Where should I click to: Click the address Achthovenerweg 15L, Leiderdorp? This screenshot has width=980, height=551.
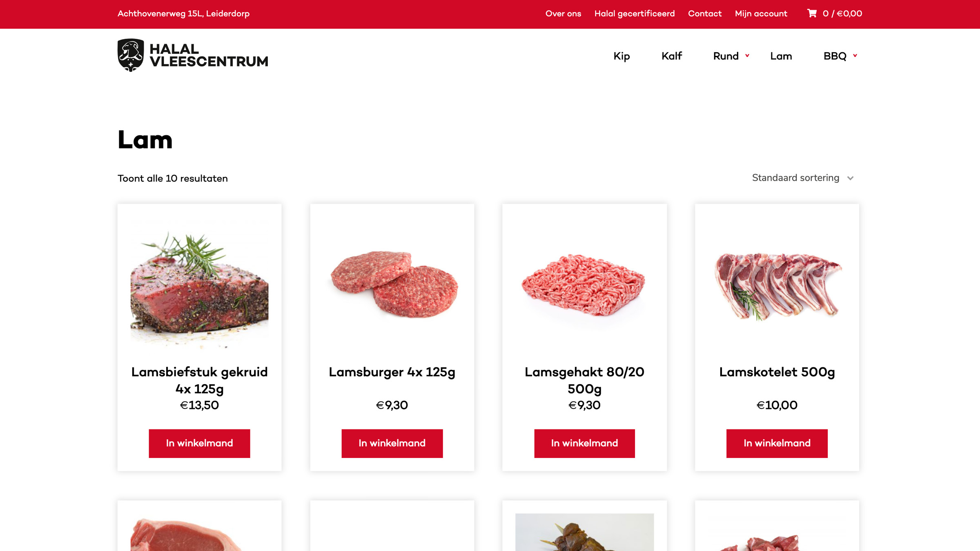[183, 13]
